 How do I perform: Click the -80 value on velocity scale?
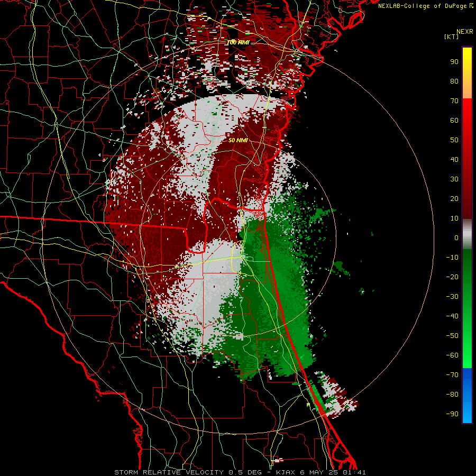point(452,395)
